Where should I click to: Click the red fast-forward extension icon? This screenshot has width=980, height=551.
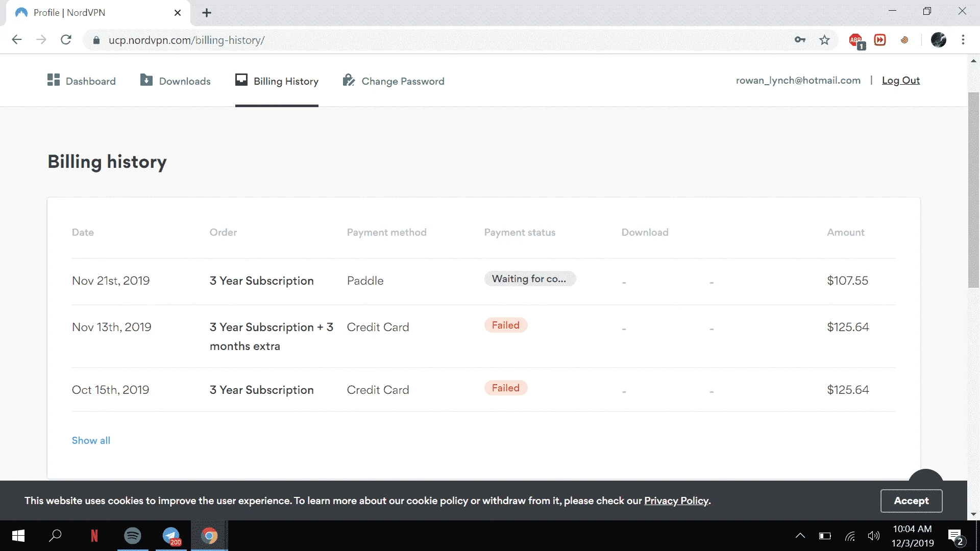coord(880,40)
